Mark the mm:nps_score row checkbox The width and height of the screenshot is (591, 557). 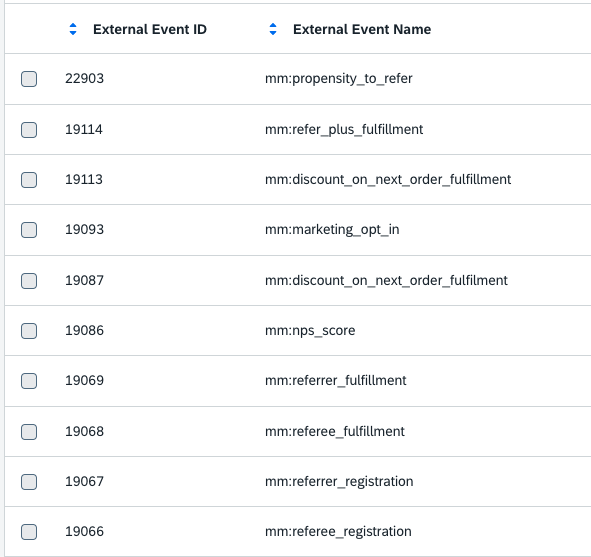point(29,331)
